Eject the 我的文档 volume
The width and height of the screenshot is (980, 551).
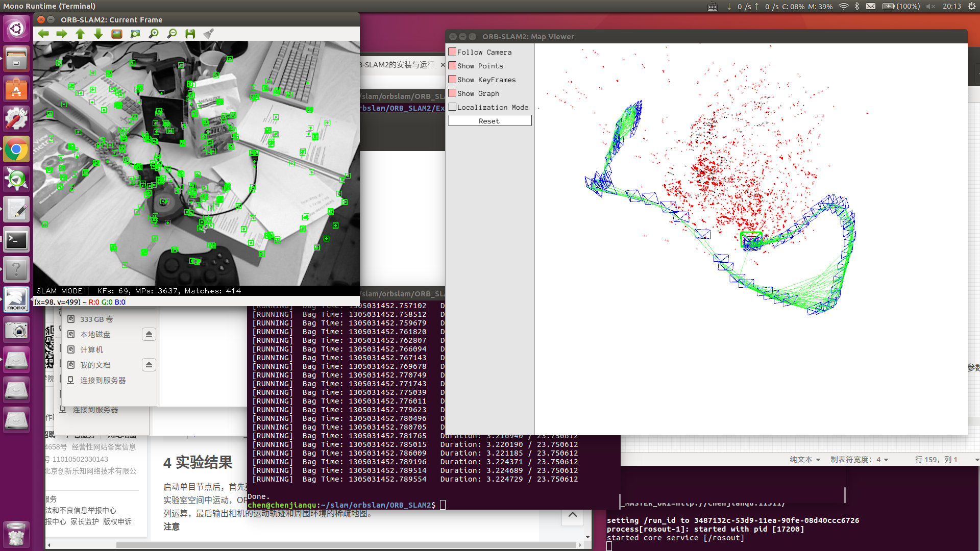149,365
